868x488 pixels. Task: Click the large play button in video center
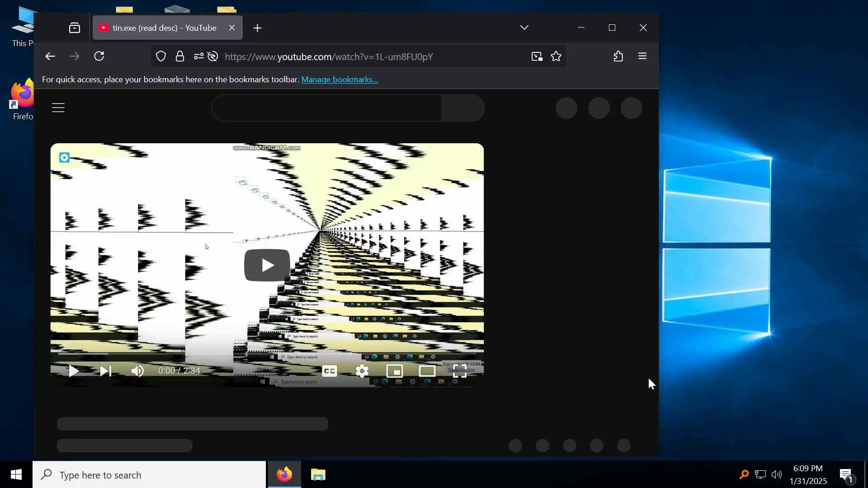coord(267,265)
